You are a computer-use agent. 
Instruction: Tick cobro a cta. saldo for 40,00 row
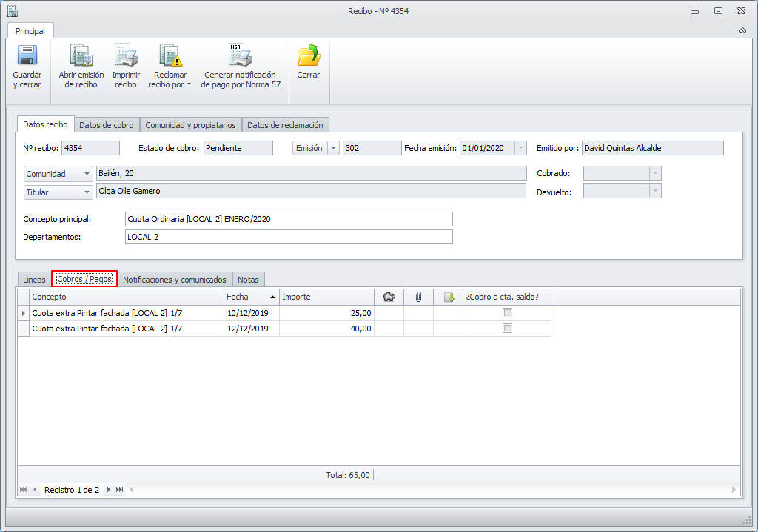click(507, 329)
